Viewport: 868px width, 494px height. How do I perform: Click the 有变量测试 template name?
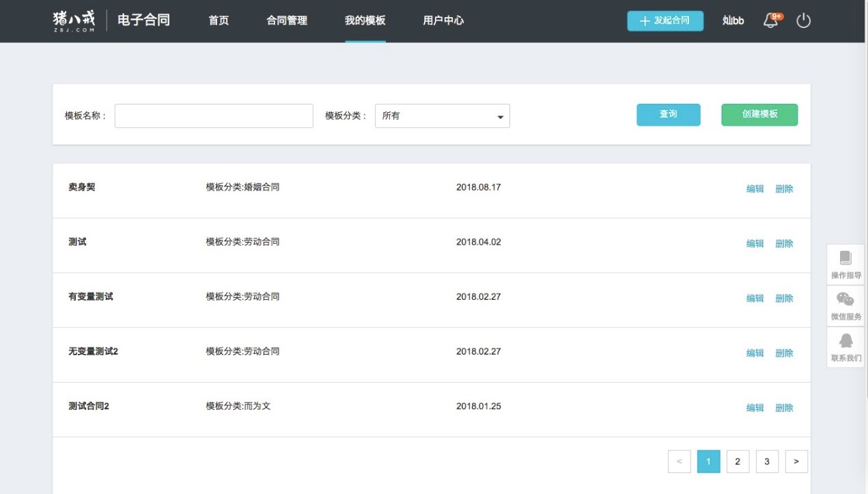click(91, 296)
